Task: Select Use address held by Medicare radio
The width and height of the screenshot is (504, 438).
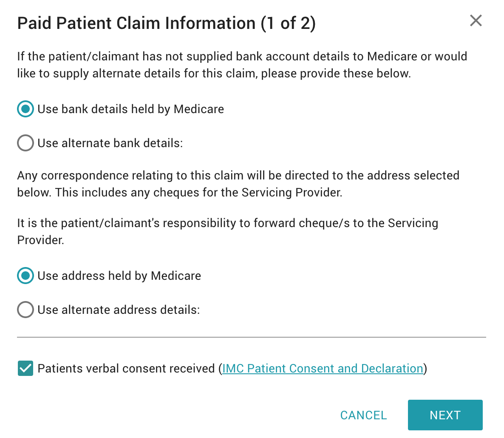Action: 25,276
